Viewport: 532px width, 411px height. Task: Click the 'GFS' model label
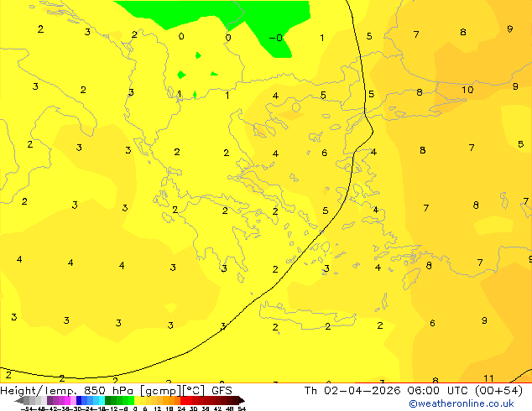coord(222,391)
